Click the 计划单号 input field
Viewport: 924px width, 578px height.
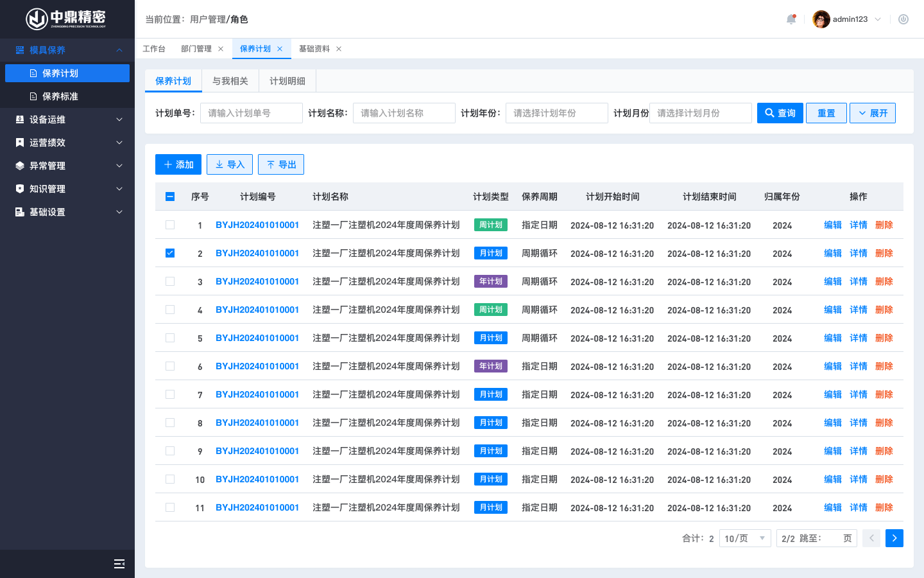251,113
